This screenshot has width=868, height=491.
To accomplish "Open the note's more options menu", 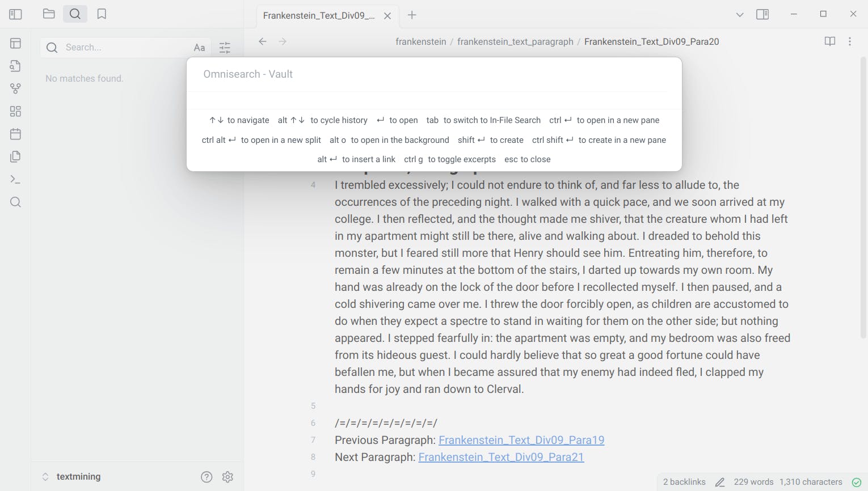I will tap(849, 41).
